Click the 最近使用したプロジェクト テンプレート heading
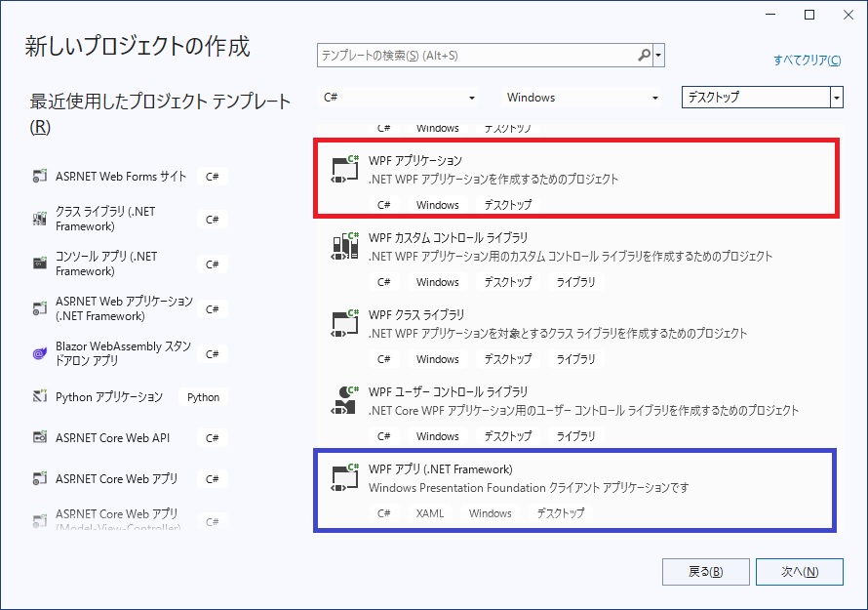 pos(160,113)
